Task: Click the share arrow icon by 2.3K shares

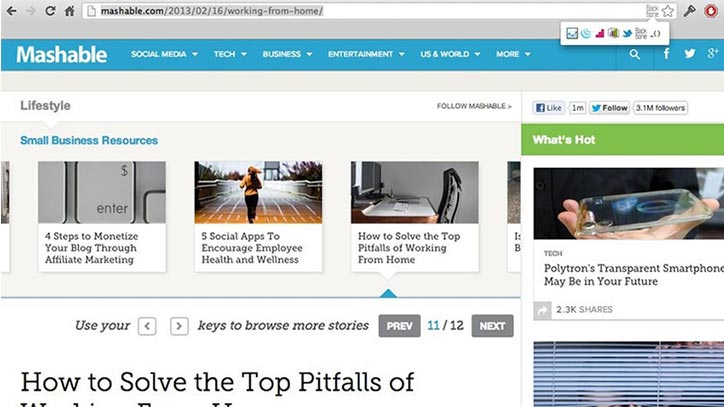Action: (x=543, y=310)
